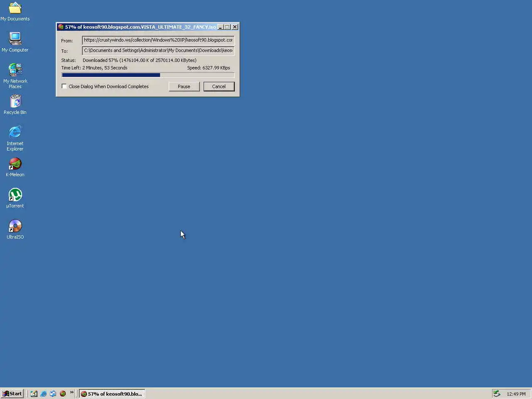Click the 'Speed: 6327.99 KBps' text
The width and height of the screenshot is (532, 399).
coord(209,68)
